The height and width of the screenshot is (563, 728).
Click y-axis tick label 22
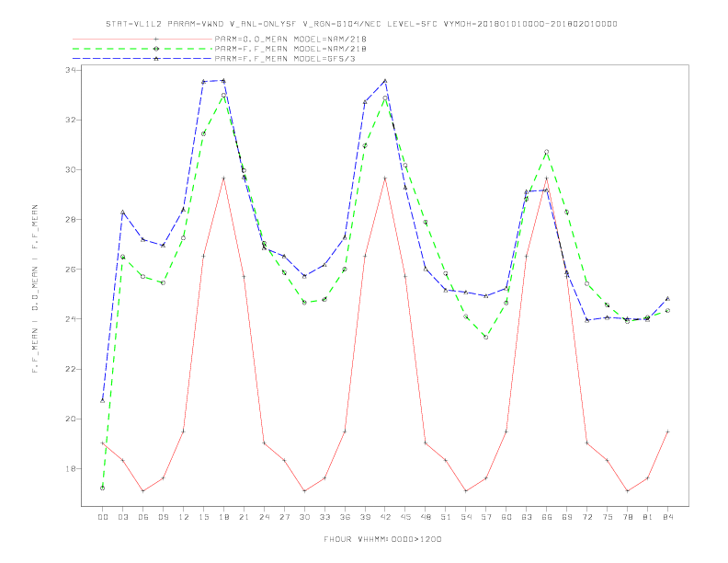coord(71,369)
